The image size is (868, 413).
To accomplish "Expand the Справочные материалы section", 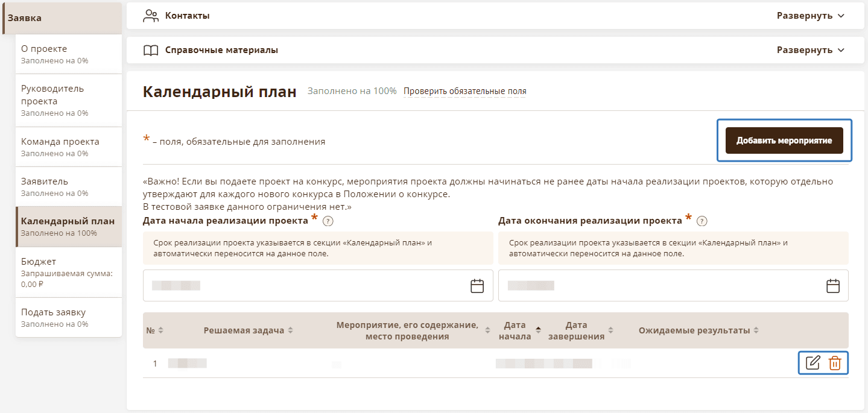I will pos(810,50).
